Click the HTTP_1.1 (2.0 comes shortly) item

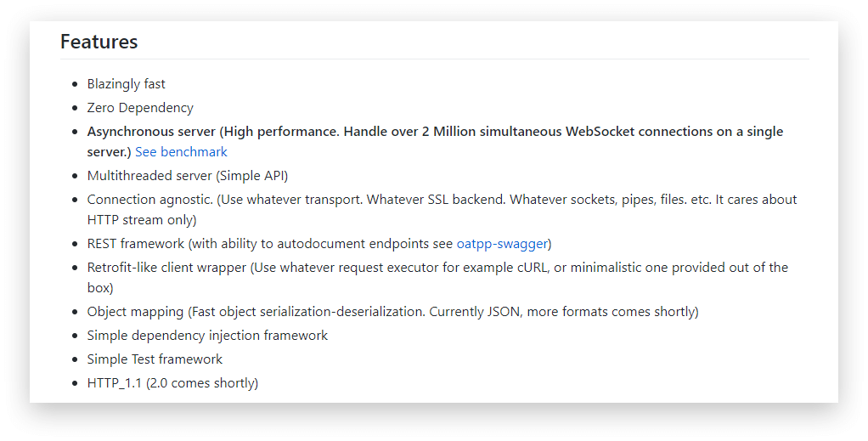pos(172,383)
